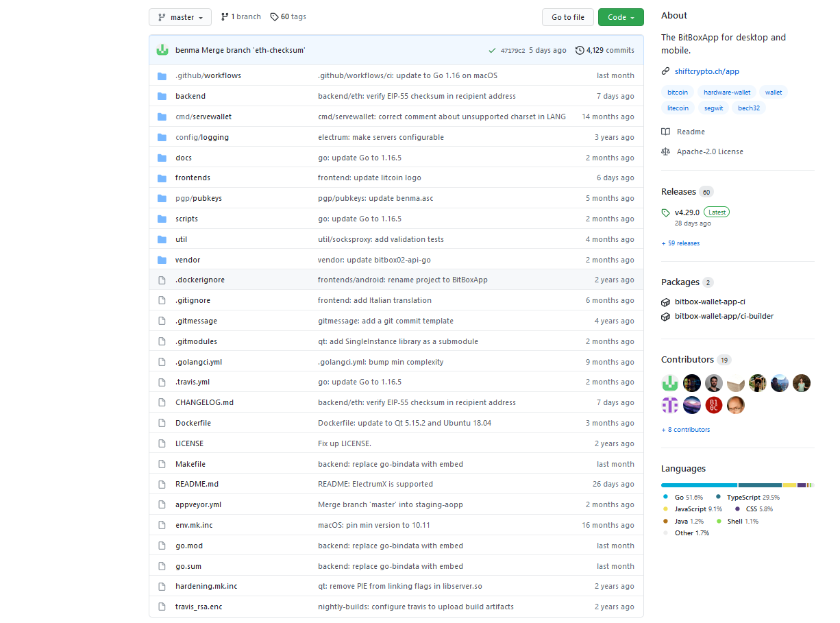840x623 pixels.
Task: Click the frontends folder icon
Action: click(162, 178)
